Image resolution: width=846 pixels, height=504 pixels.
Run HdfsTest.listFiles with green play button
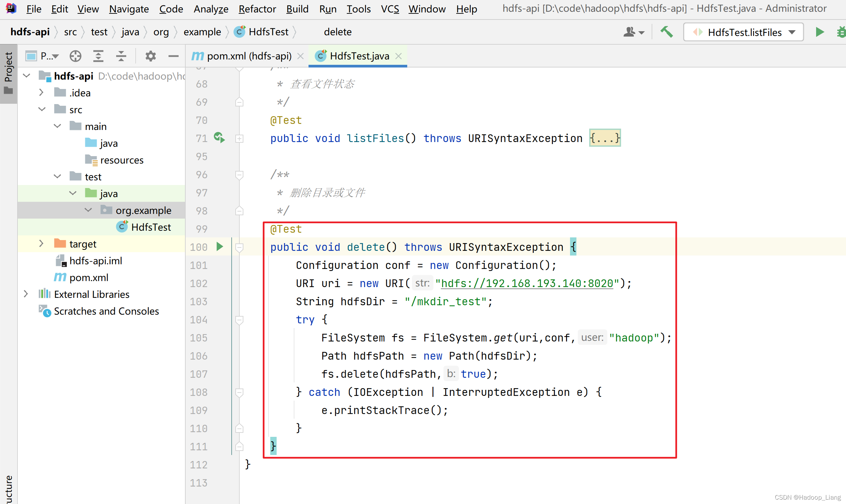click(819, 32)
